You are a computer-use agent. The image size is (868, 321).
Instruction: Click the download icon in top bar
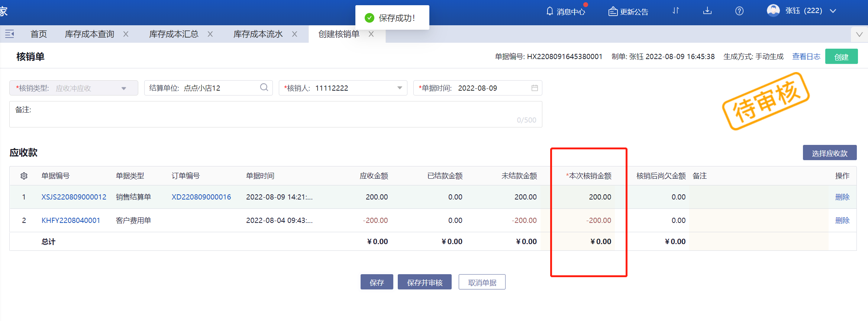pyautogui.click(x=707, y=11)
